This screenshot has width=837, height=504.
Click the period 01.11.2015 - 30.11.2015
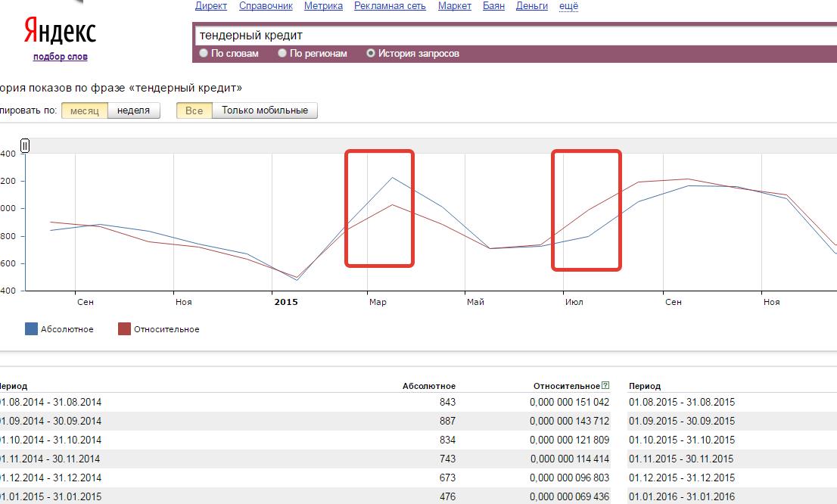tap(682, 459)
